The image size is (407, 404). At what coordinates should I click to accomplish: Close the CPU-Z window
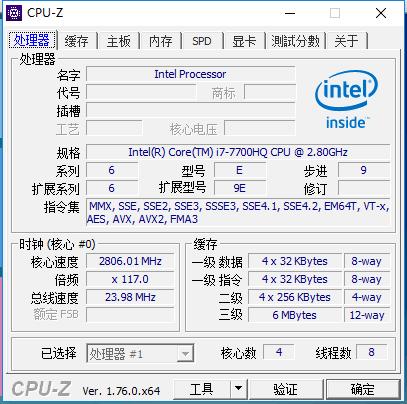click(x=381, y=13)
